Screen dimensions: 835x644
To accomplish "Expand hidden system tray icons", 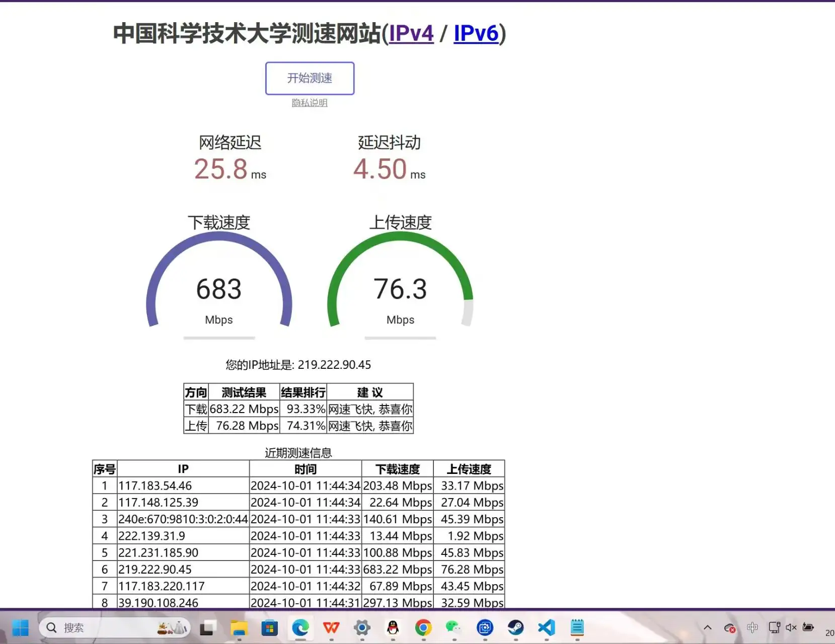I will [707, 628].
